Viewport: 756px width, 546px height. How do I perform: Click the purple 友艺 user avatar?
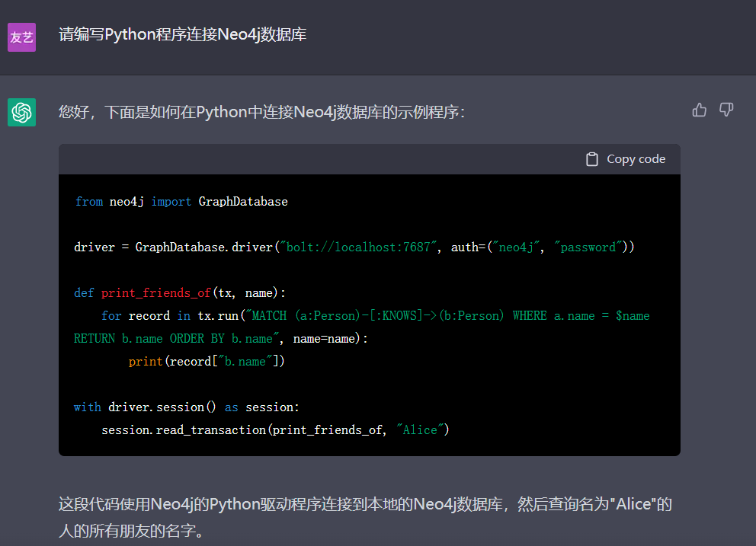coord(21,37)
